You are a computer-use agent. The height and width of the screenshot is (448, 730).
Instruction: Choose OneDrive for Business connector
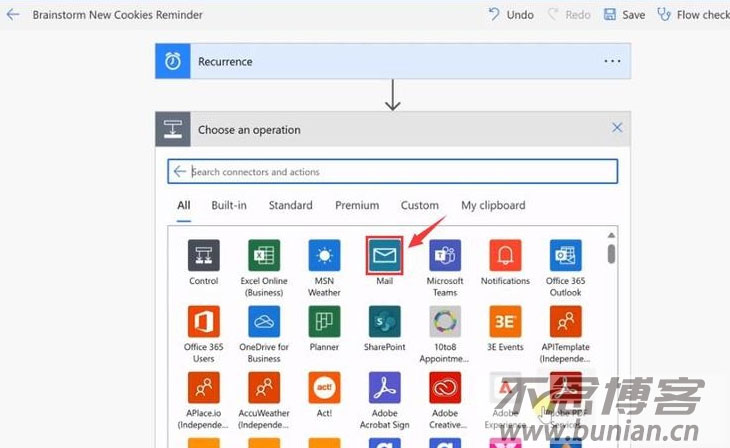264,321
